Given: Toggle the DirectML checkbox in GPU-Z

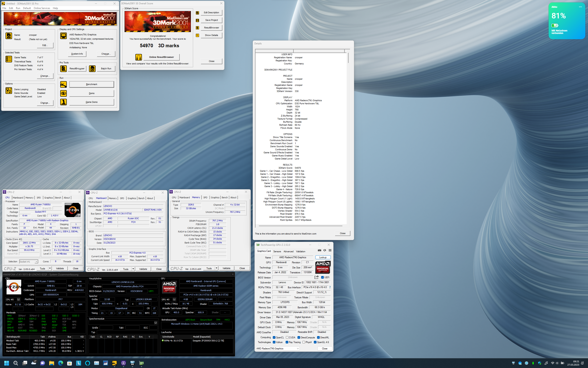Looking at the screenshot, I should pos(318,337).
